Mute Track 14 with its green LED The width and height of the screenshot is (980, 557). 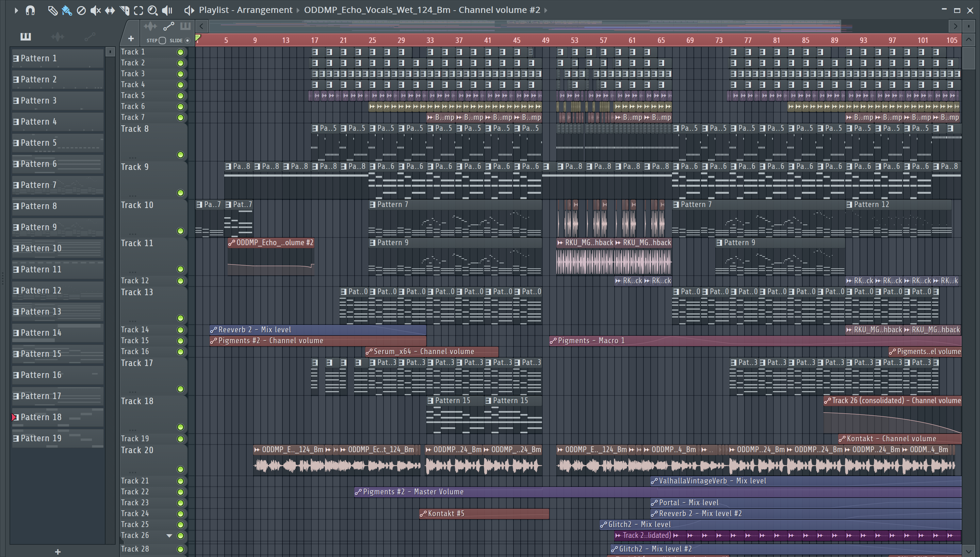tap(180, 330)
